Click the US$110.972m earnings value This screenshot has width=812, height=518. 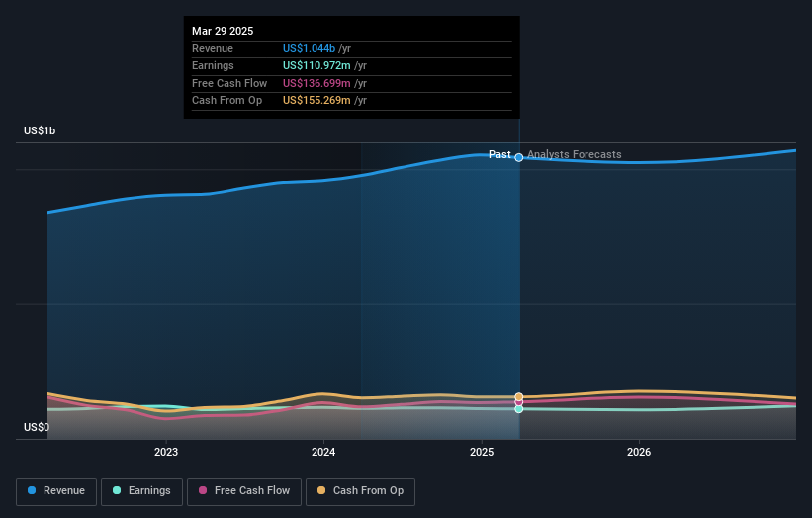316,65
